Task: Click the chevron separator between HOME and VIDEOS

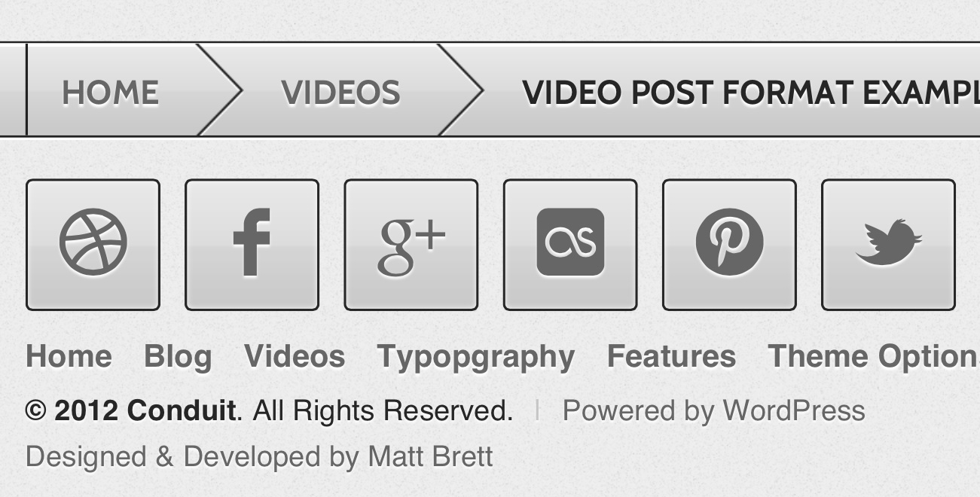Action: pos(219,90)
